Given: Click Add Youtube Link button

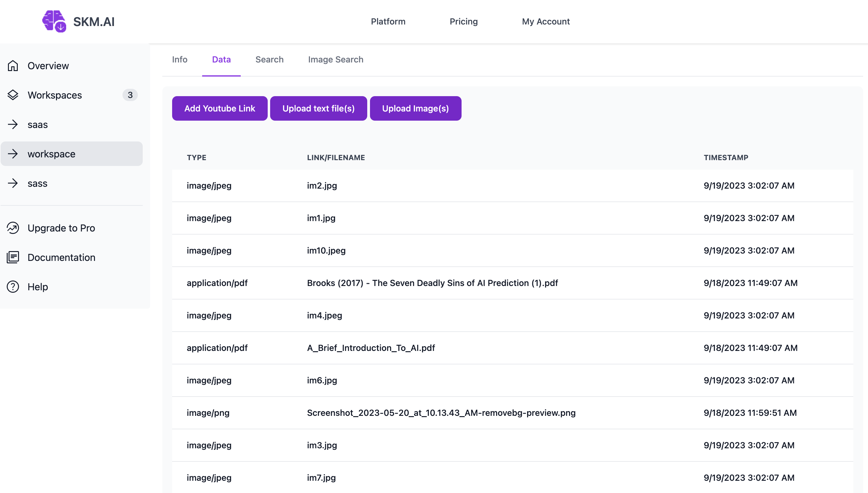Looking at the screenshot, I should point(220,108).
